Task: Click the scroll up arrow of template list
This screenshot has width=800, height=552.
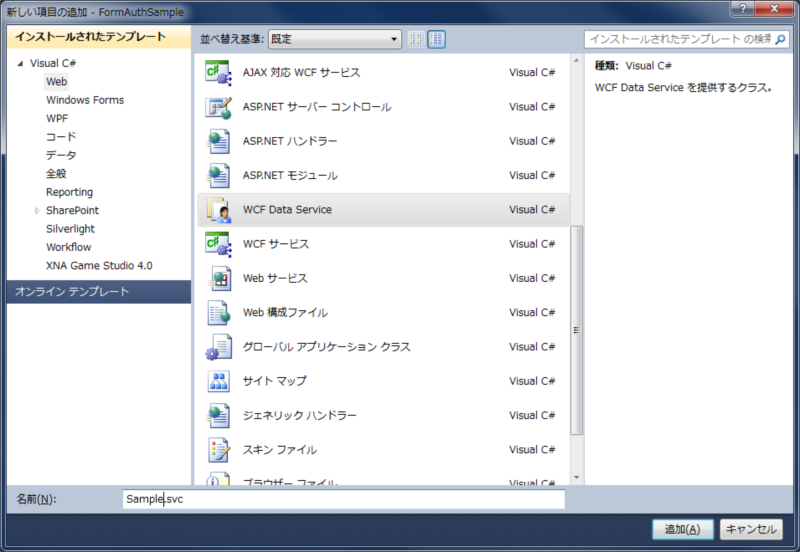Action: coord(577,61)
